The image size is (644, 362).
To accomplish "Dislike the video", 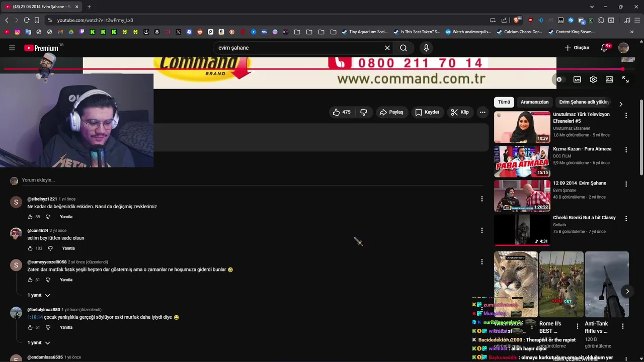I will pos(364,112).
